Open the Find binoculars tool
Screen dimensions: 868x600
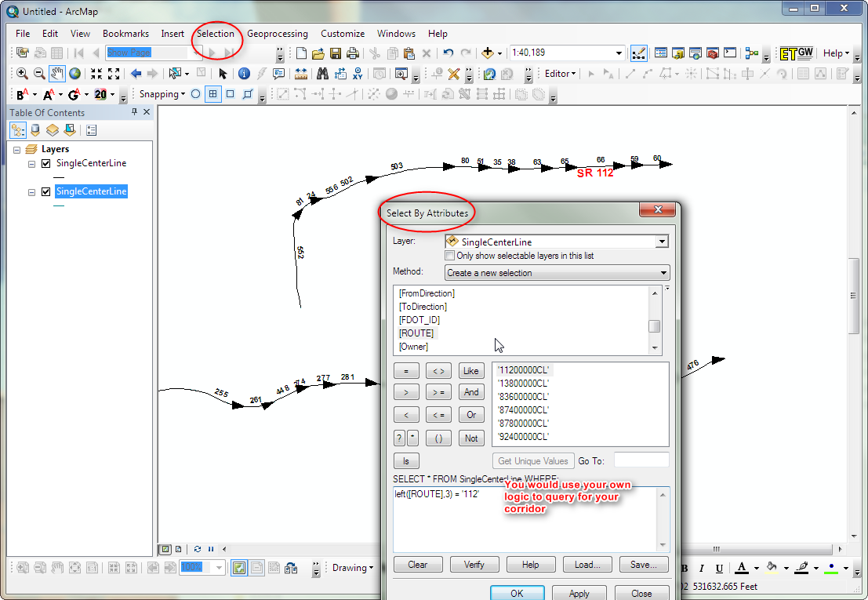(323, 74)
